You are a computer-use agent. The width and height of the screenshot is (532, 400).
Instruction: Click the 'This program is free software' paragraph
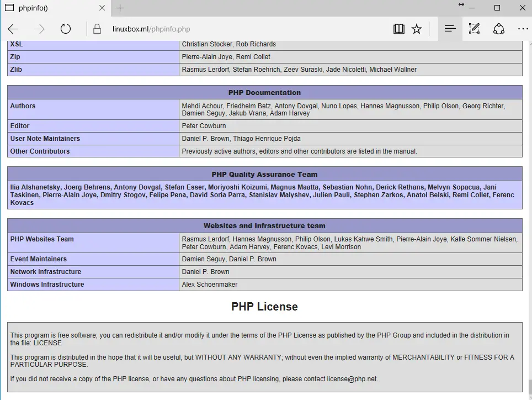pos(259,339)
